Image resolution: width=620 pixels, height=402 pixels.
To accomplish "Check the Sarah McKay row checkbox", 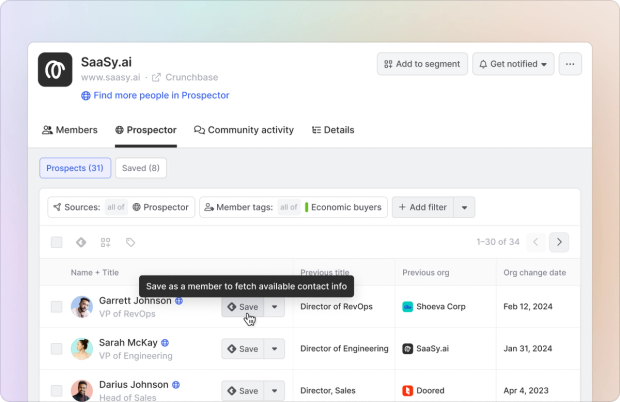I will click(x=57, y=349).
